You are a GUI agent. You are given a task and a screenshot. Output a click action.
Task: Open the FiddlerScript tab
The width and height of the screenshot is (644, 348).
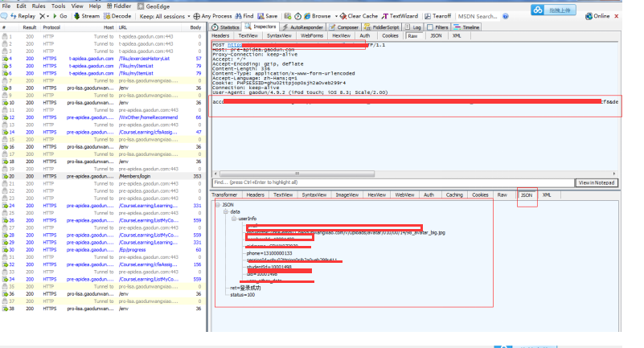pyautogui.click(x=382, y=27)
